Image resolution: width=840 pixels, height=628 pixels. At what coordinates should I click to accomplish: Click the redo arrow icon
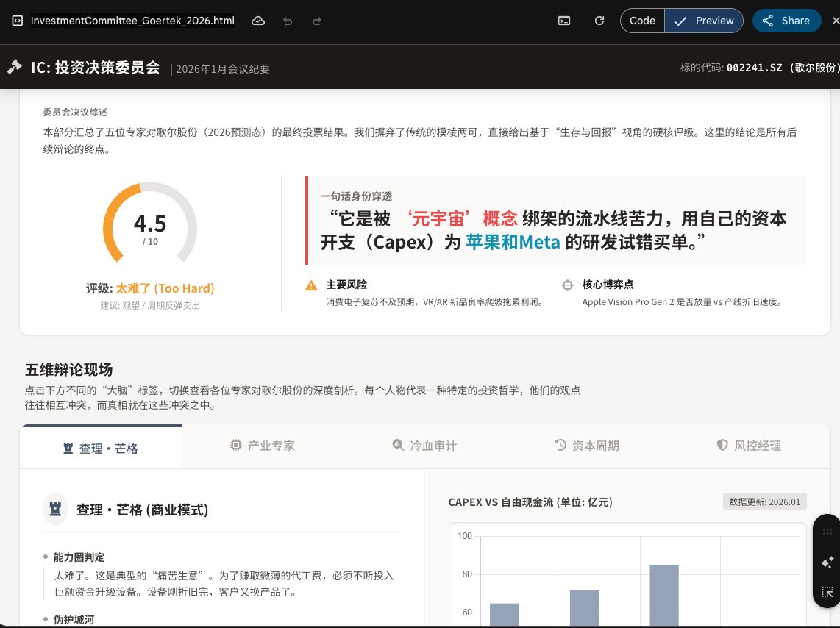(317, 21)
